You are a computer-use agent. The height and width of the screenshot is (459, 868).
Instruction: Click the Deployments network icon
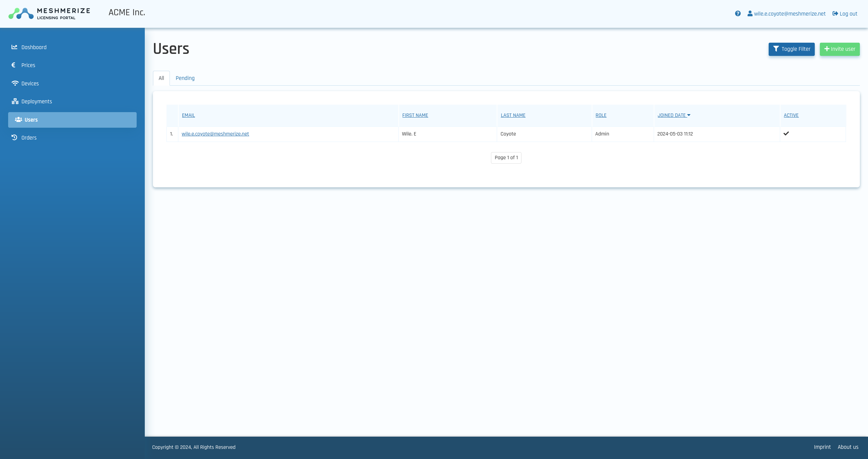(x=15, y=101)
